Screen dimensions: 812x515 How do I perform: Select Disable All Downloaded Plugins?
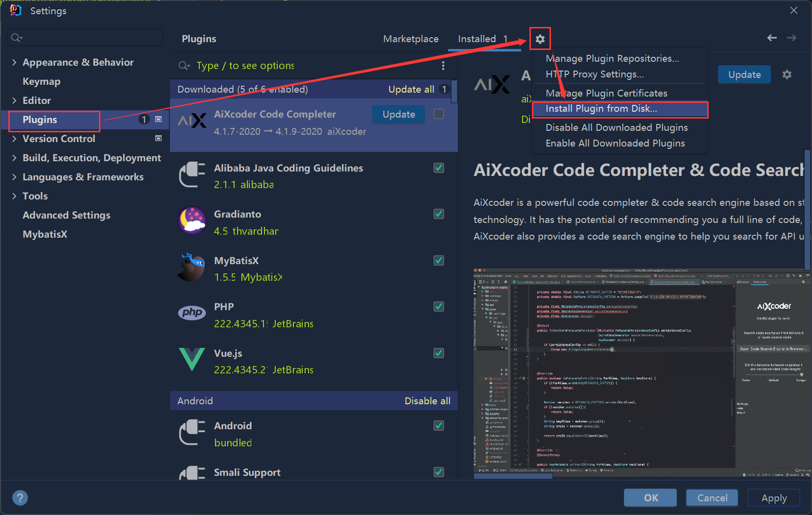[x=620, y=127]
